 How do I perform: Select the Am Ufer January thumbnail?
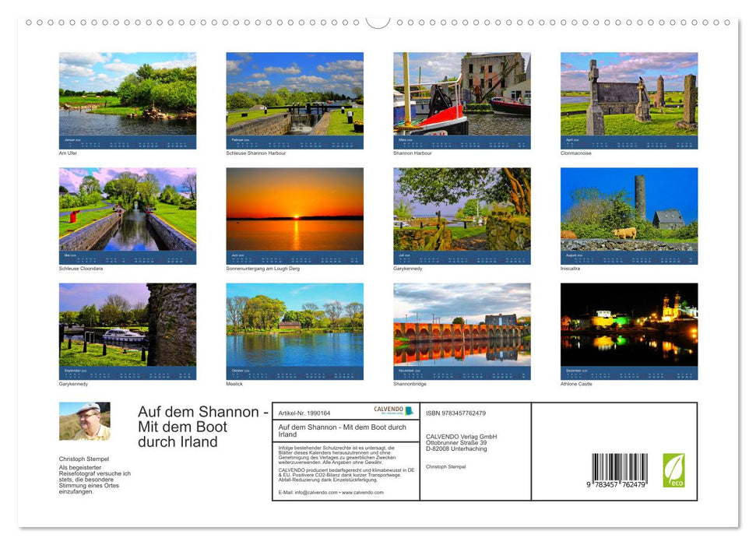coord(127,99)
